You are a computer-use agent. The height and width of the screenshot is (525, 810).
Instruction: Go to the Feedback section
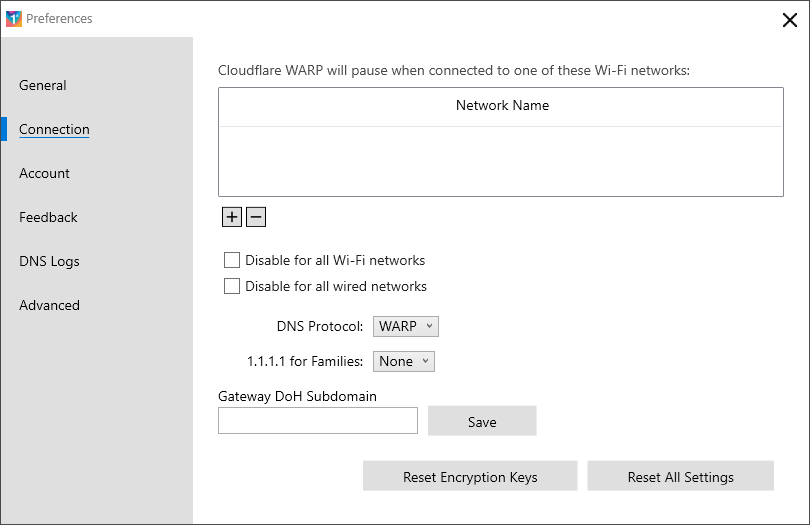(x=48, y=217)
